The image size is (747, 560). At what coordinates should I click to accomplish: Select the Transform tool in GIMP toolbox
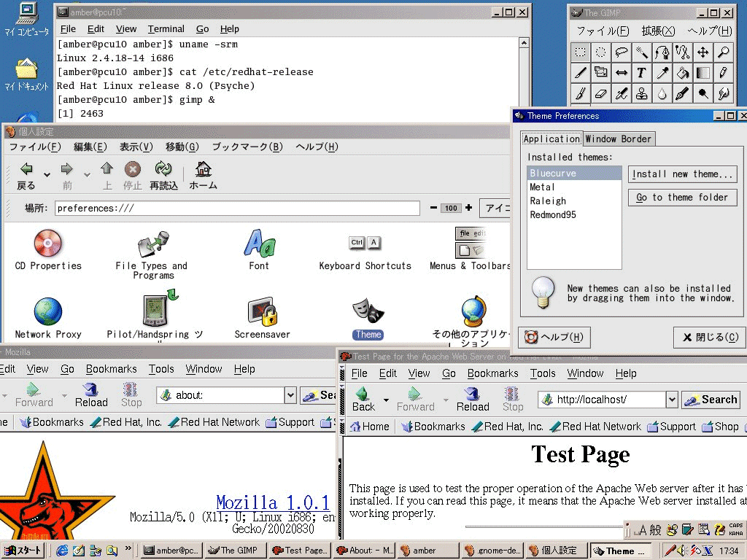601,73
